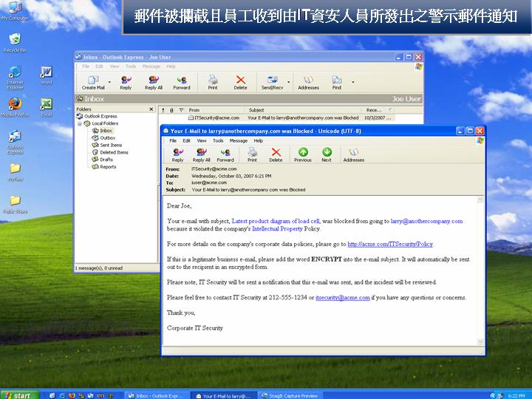Click Forward in Inbox window toolbar
532x399 pixels.
pyautogui.click(x=182, y=83)
